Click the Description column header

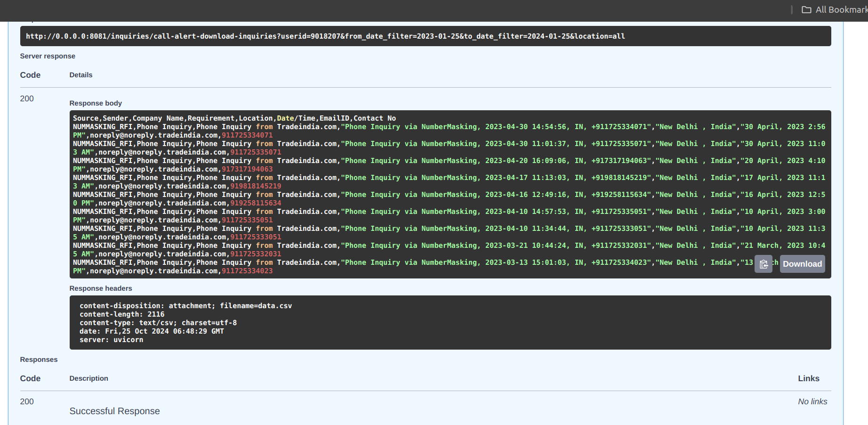click(88, 378)
